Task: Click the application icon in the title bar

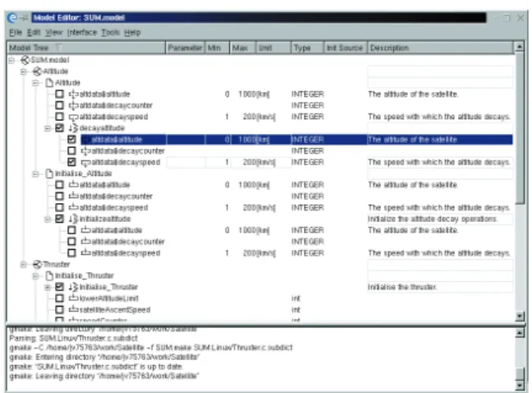Action: (12, 17)
